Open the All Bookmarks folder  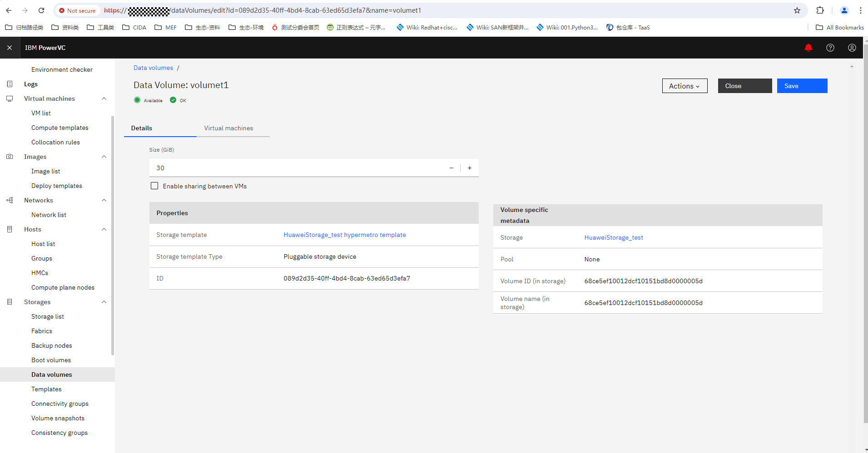click(840, 28)
